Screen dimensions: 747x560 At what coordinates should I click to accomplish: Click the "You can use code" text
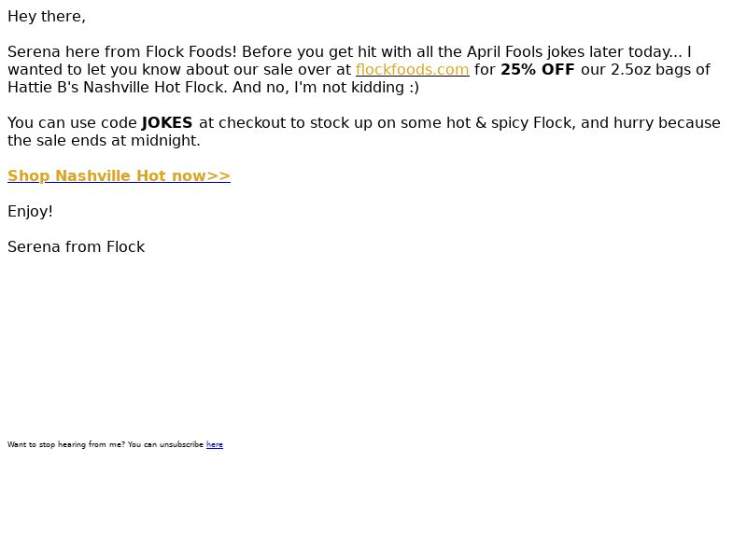(x=73, y=123)
